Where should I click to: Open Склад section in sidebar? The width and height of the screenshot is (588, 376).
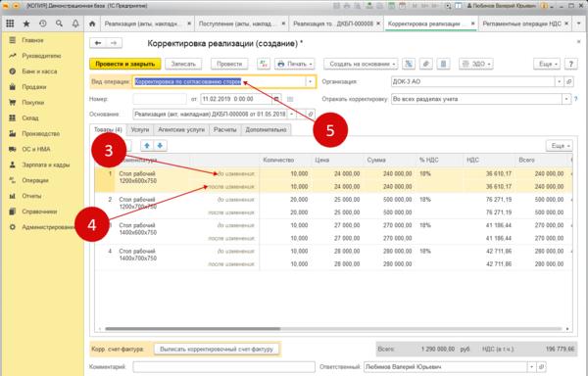(30, 117)
